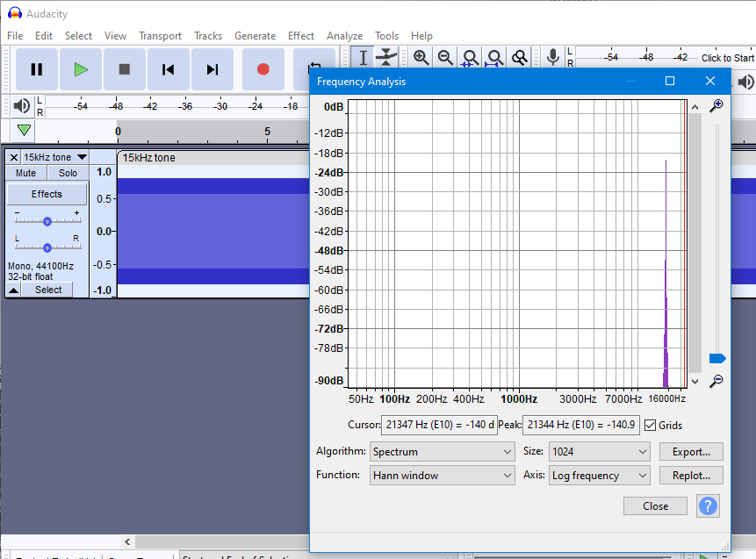
Task: Open the Analyze menu
Action: click(x=344, y=36)
